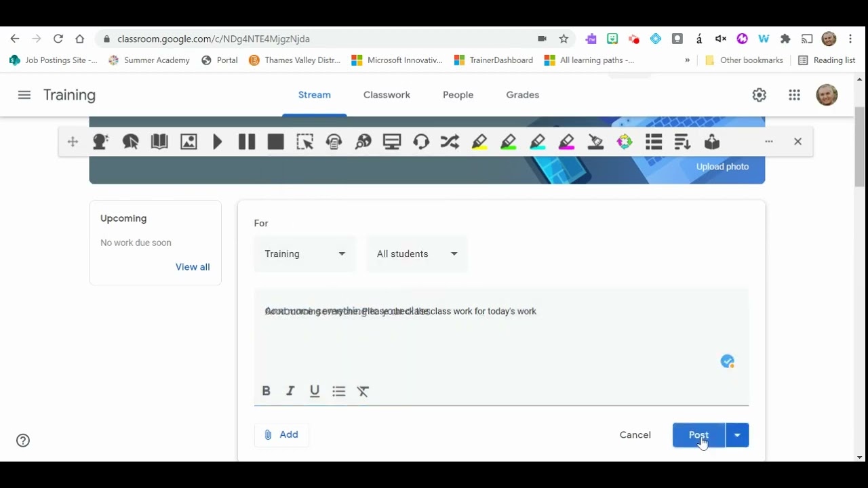This screenshot has width=868, height=488.
Task: Click the practice reading aloud icon
Action: pyautogui.click(x=711, y=142)
